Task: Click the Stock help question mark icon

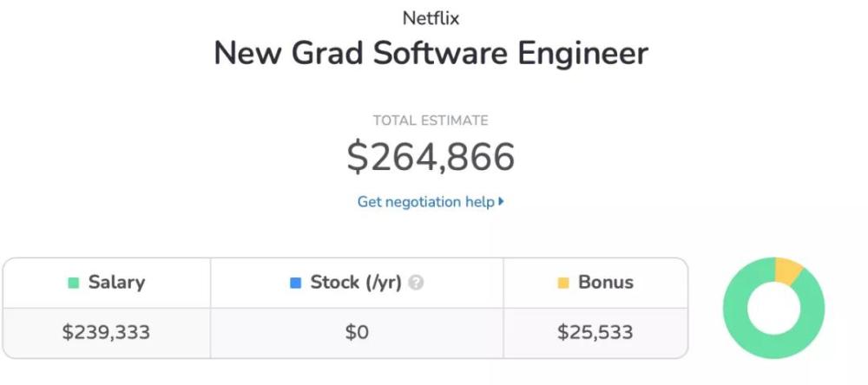Action: click(x=416, y=283)
